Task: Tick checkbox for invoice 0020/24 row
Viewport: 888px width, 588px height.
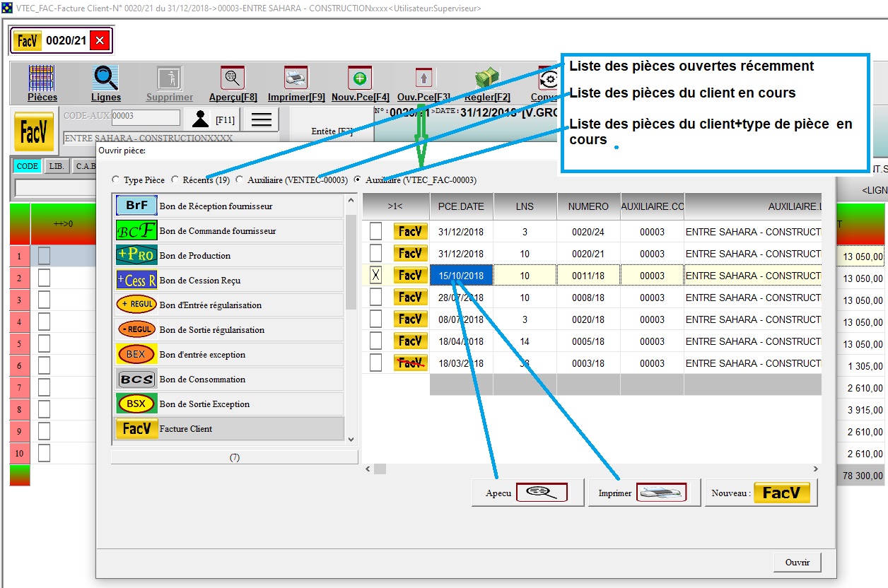Action: pos(376,232)
